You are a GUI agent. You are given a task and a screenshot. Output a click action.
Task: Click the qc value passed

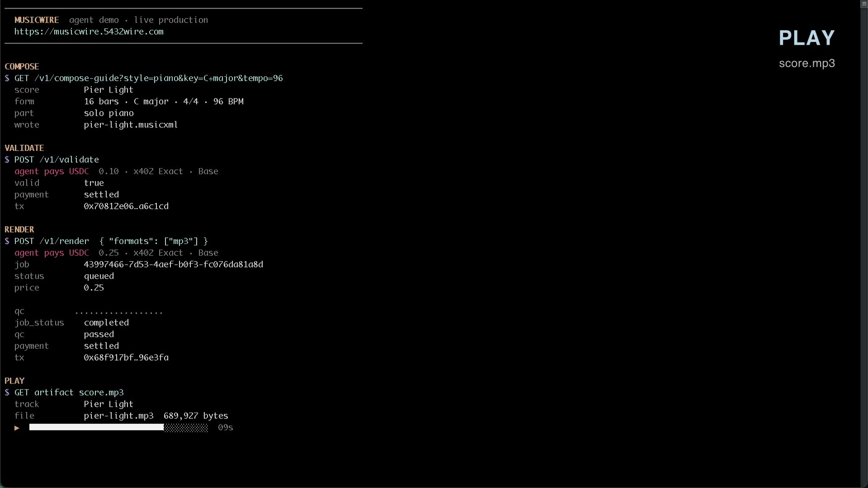99,335
